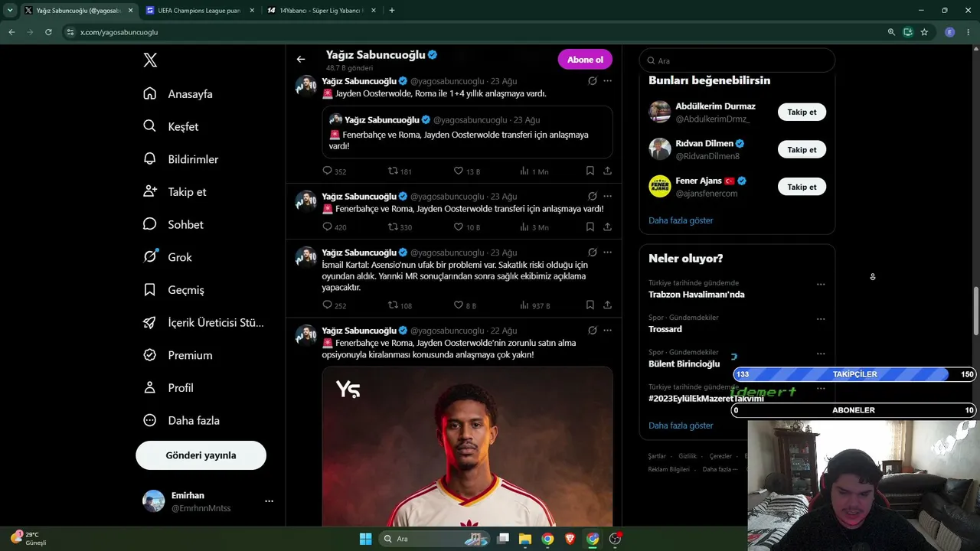Click the Gönderi yayınla button

[x=201, y=455]
